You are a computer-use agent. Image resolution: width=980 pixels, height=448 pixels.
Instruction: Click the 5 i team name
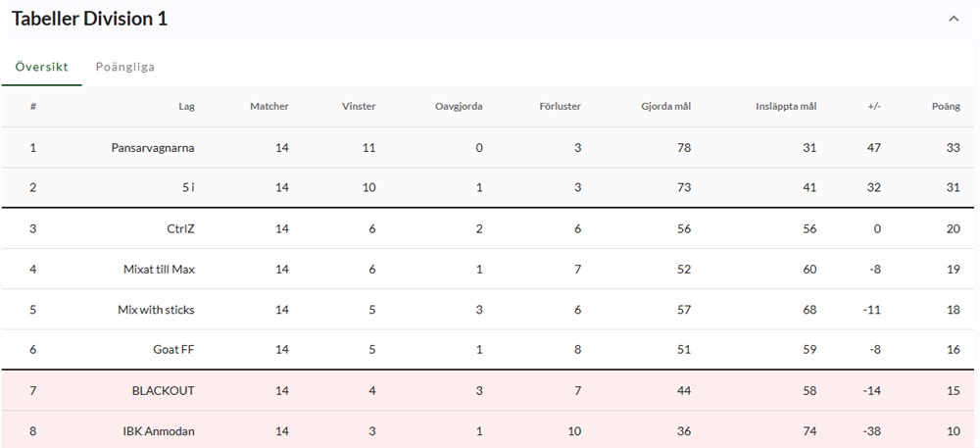187,188
